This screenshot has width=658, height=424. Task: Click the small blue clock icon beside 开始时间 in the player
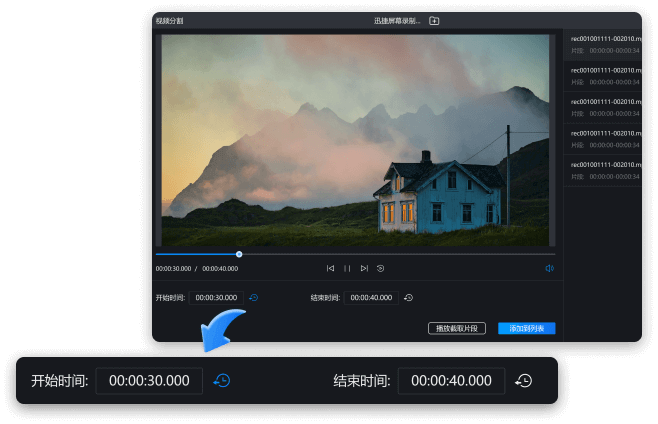click(x=254, y=297)
